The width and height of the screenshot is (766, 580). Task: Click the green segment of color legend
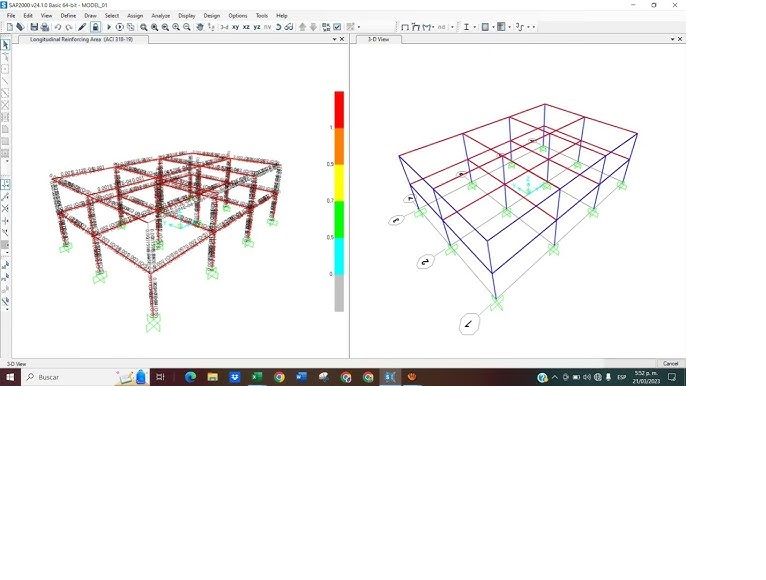point(339,219)
